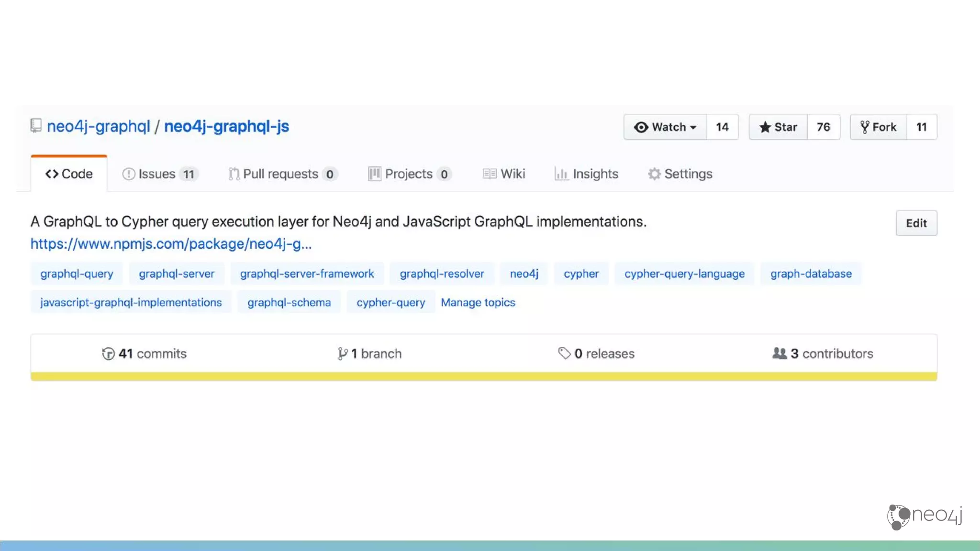This screenshot has height=551, width=980.
Task: Click Manage topics link
Action: pyautogui.click(x=478, y=303)
